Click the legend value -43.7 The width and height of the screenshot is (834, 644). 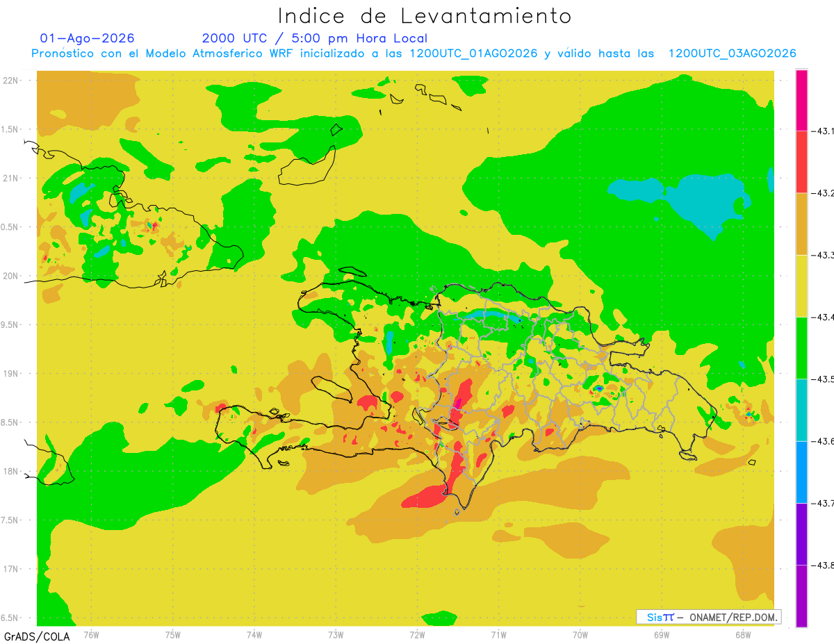click(823, 503)
